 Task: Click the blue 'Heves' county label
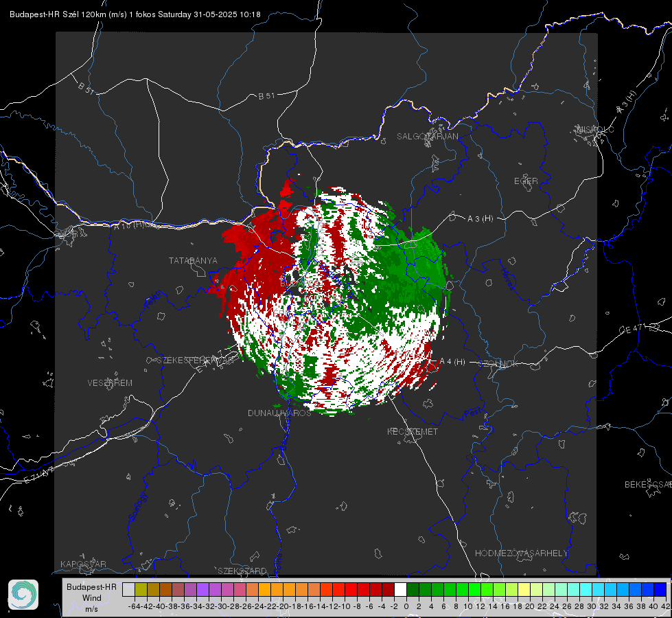tap(507, 279)
